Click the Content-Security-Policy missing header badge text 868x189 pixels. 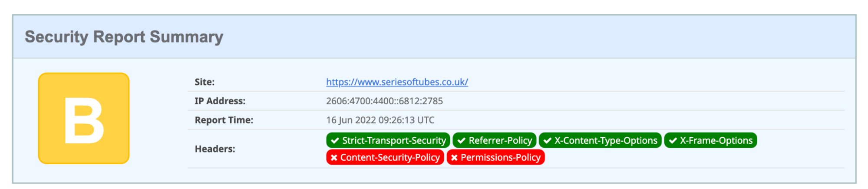[389, 158]
